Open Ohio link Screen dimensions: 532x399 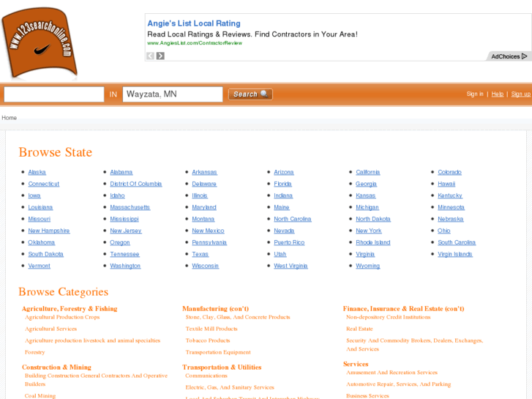[x=443, y=231]
